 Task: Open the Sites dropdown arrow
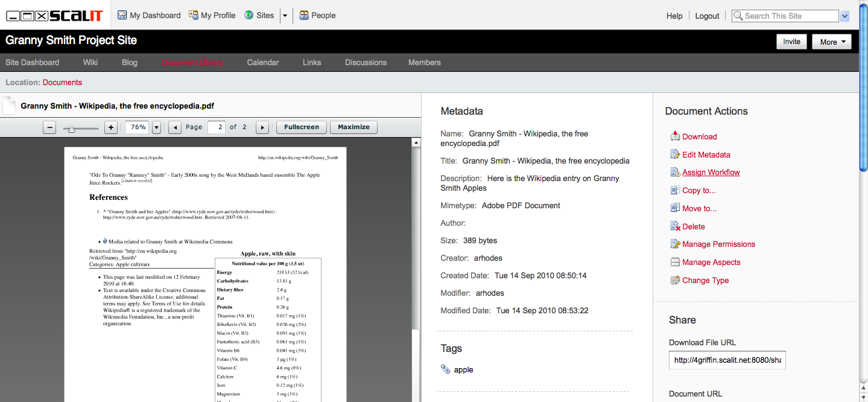285,16
